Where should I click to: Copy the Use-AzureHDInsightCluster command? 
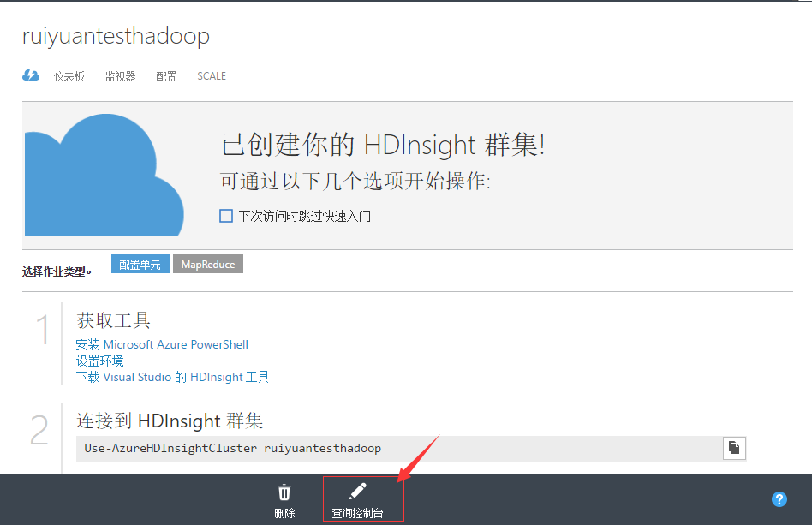734,448
